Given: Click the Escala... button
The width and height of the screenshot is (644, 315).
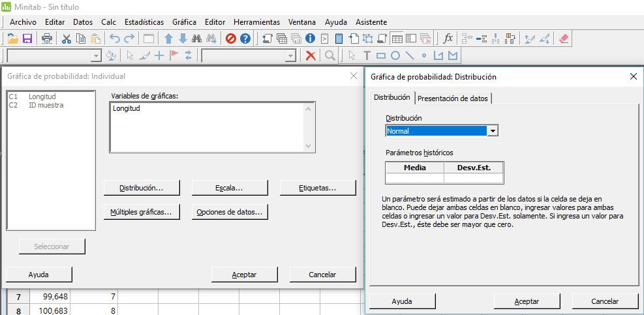Looking at the screenshot, I should click(x=229, y=188).
